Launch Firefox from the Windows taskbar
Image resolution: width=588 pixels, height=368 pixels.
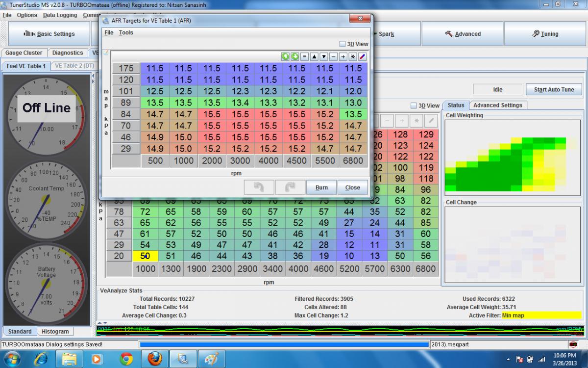(154, 359)
